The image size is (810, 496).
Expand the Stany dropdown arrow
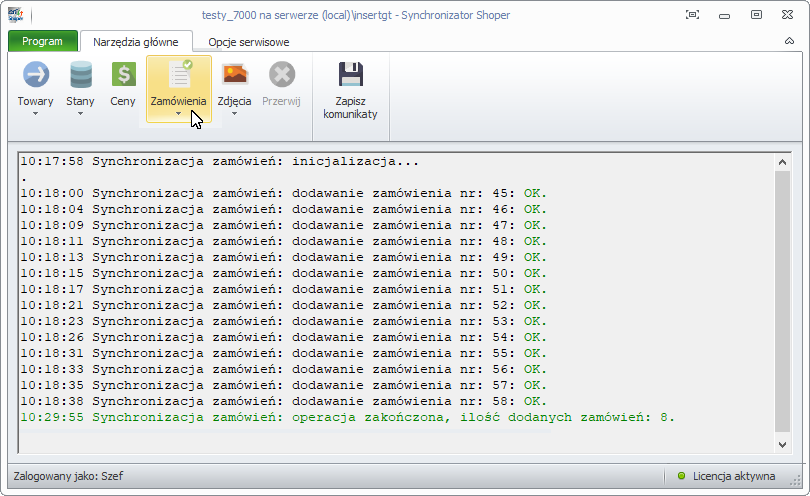tap(80, 114)
